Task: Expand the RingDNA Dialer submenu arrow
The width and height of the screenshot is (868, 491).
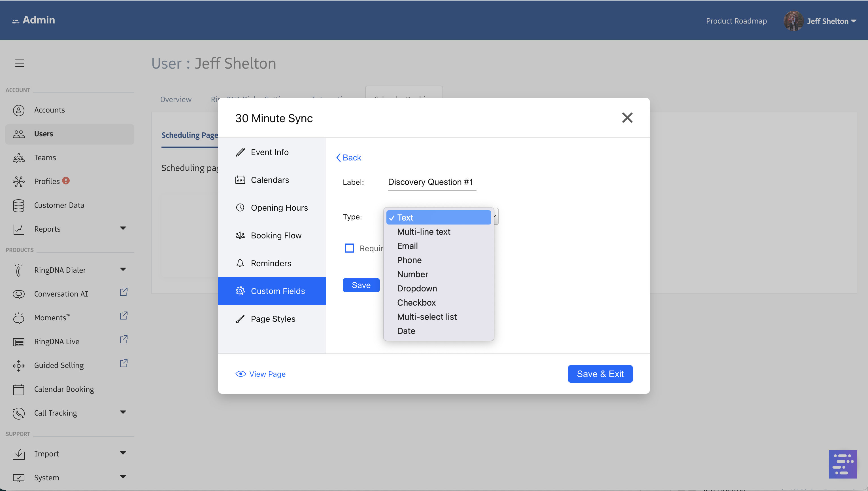Action: pos(123,269)
